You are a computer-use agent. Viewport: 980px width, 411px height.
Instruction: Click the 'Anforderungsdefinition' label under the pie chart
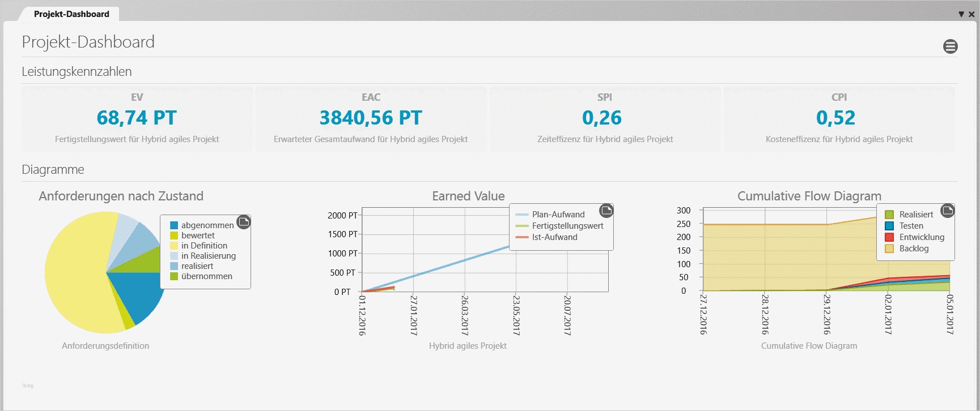coord(105,346)
